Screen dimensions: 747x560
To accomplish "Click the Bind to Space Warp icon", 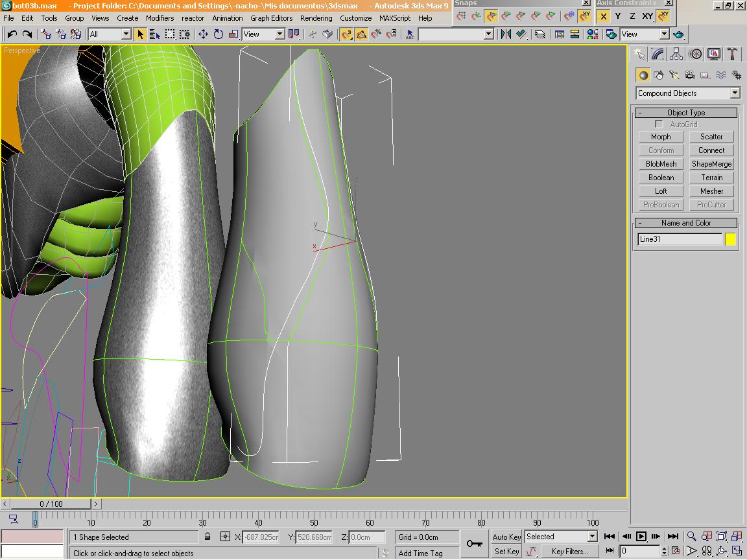I will [76, 34].
